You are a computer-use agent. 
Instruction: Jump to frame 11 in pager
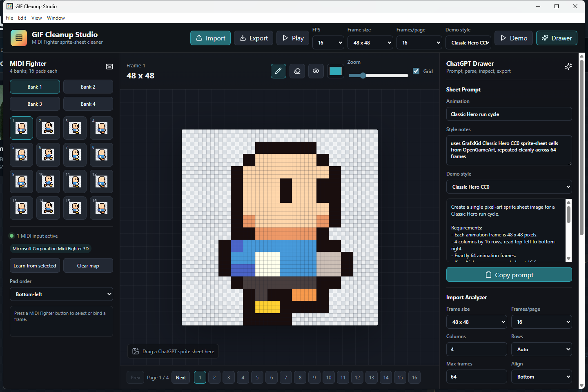tap(343, 378)
